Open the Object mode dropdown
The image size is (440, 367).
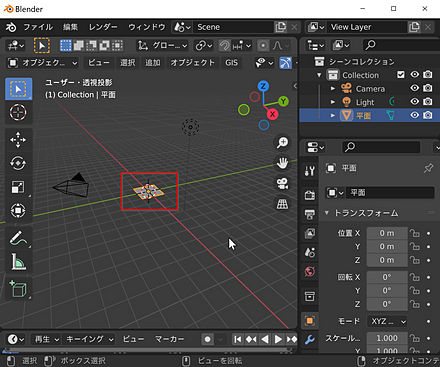pos(42,63)
